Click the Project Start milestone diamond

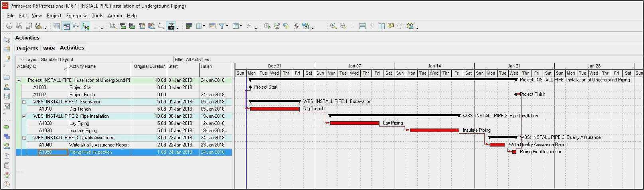coord(250,87)
